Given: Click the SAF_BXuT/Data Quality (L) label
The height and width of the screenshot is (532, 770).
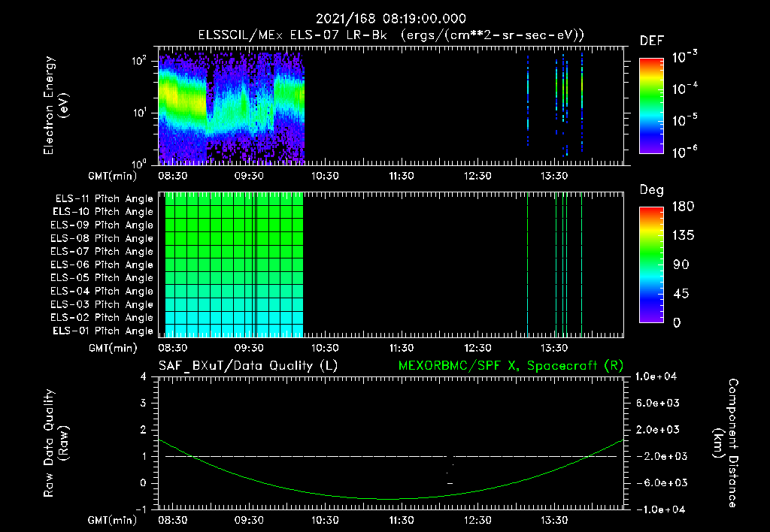Looking at the screenshot, I should [x=248, y=366].
